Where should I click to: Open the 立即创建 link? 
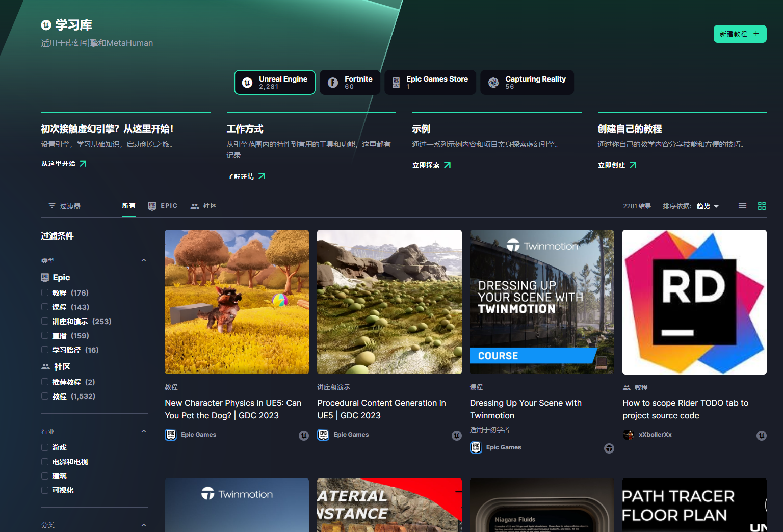[x=617, y=165]
